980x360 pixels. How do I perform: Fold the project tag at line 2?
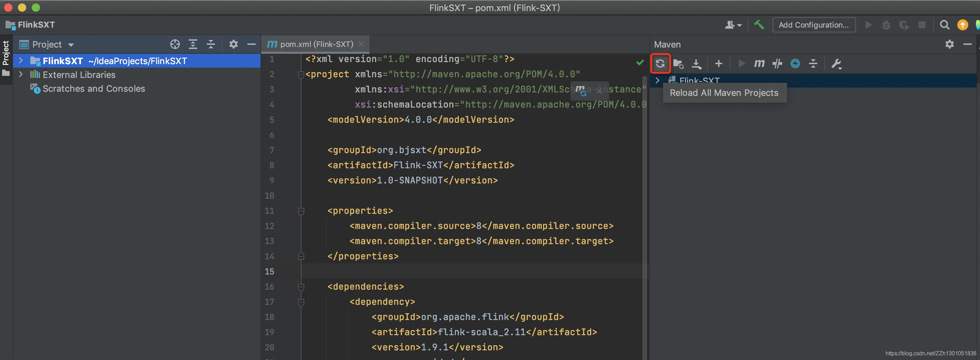click(301, 74)
